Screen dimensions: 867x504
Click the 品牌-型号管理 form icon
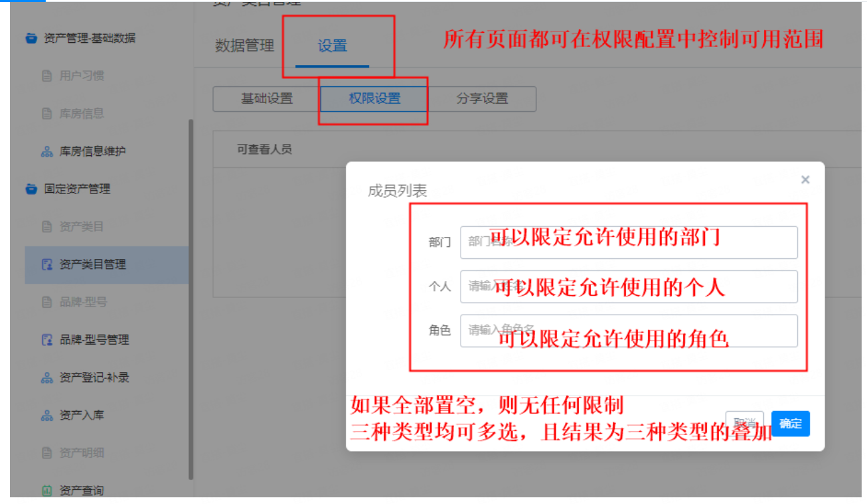coord(47,340)
